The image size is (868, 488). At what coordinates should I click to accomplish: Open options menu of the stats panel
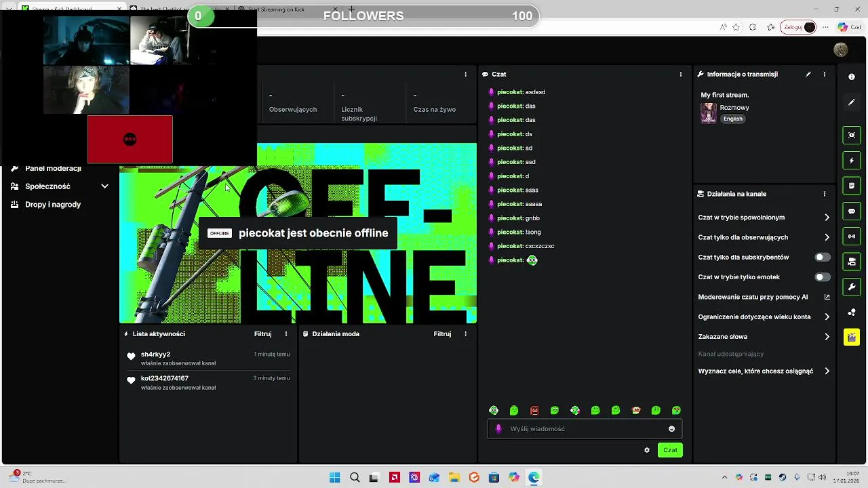[465, 74]
